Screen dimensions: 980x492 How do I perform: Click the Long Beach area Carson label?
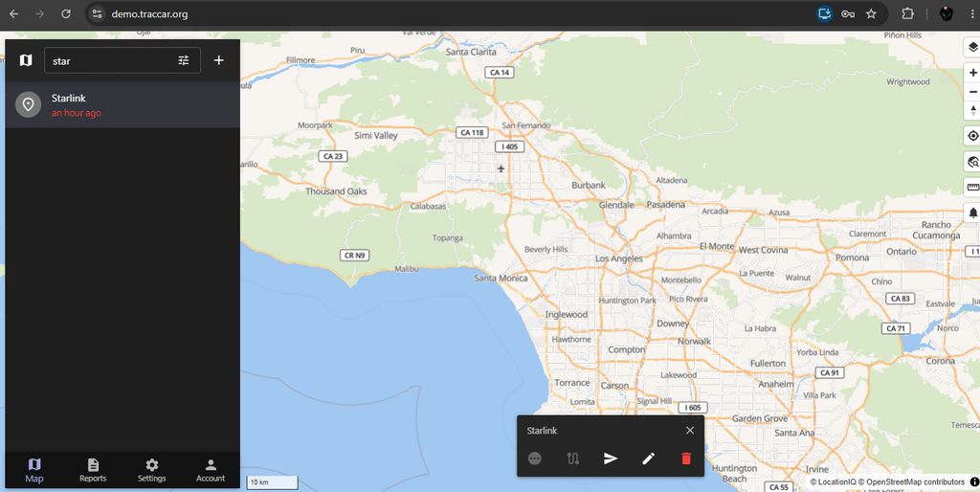pos(614,386)
